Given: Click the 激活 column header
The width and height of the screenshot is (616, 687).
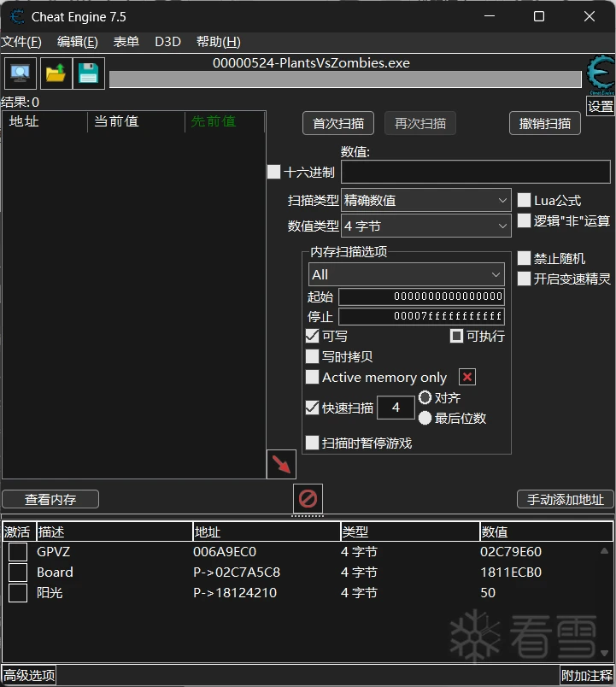Looking at the screenshot, I should tap(19, 531).
